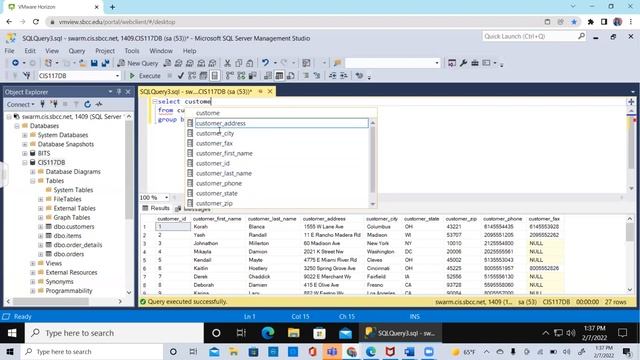The width and height of the screenshot is (640, 360).
Task: Close the SQLQuery3.sql editor tab
Action: 270,91
